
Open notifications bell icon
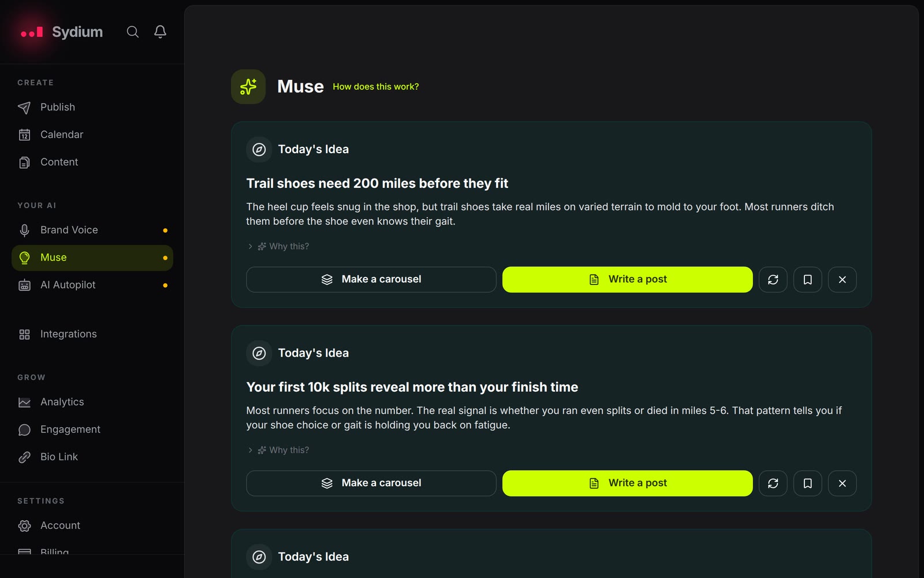pos(161,32)
